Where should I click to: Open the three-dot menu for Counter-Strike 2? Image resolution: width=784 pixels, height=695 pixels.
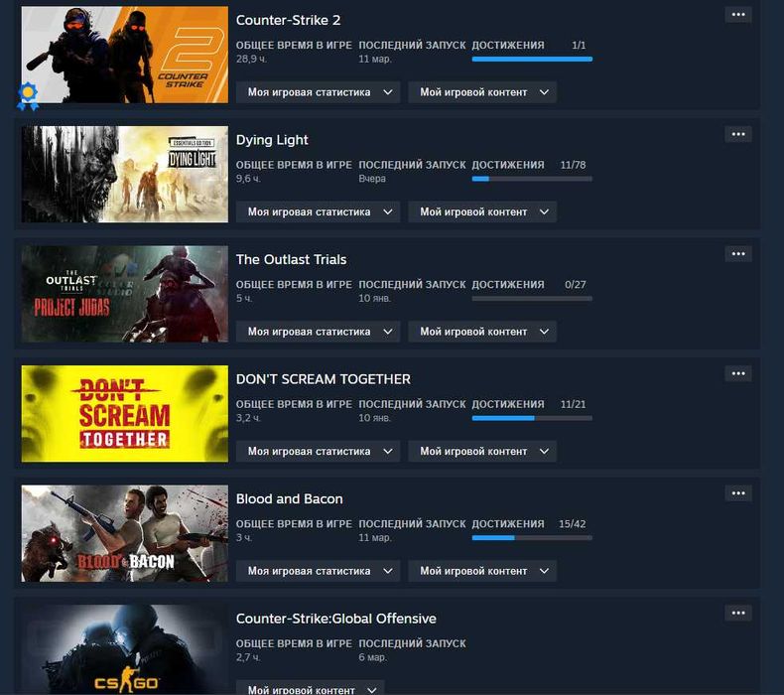pyautogui.click(x=738, y=15)
